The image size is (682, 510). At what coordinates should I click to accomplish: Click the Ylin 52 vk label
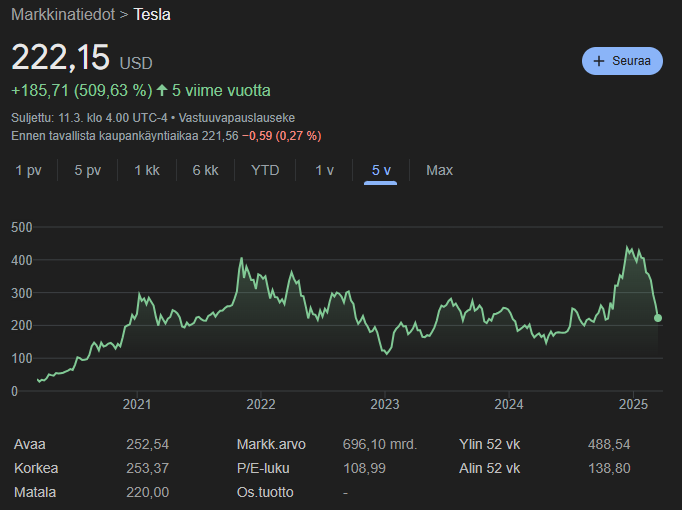click(x=489, y=444)
